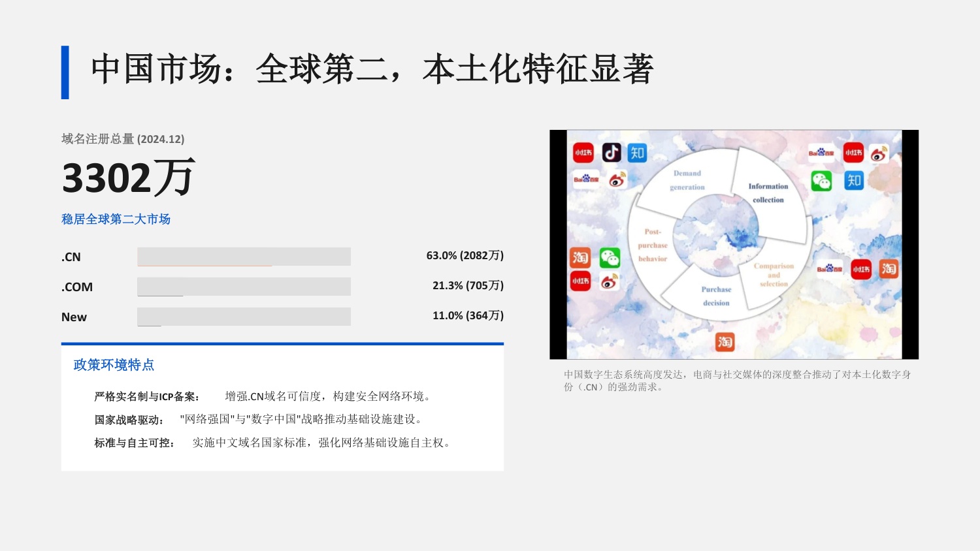Click the bold label 标准与自主可控

pos(135,443)
